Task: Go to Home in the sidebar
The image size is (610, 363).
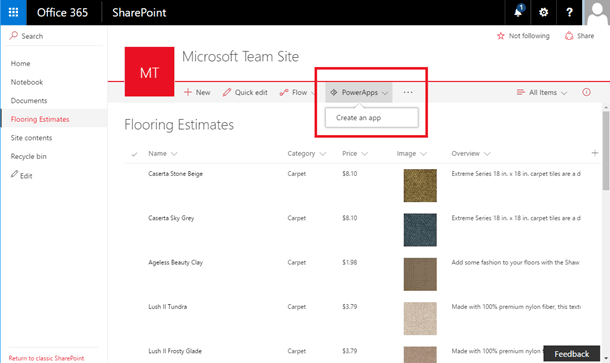Action: point(20,63)
